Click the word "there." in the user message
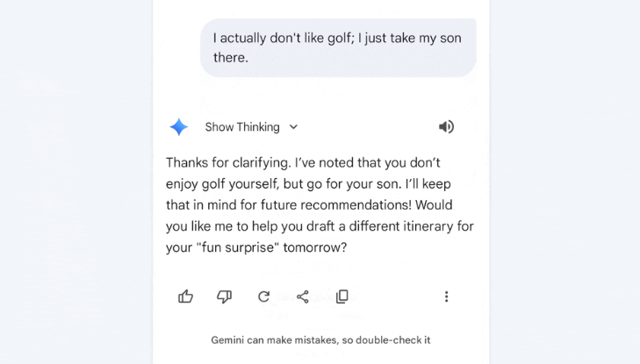This screenshot has width=640, height=364. [231, 57]
